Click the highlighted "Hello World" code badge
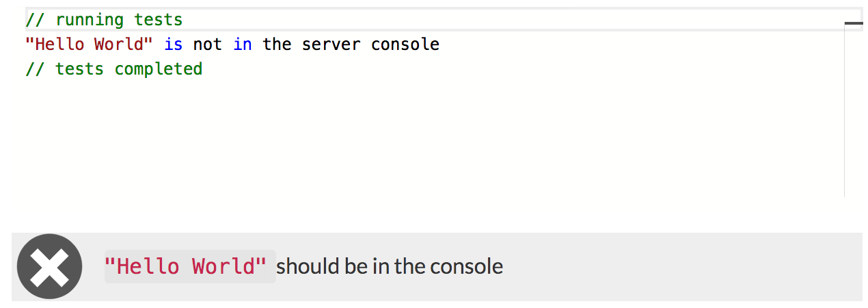Image resolution: width=868 pixels, height=308 pixels. [x=189, y=266]
